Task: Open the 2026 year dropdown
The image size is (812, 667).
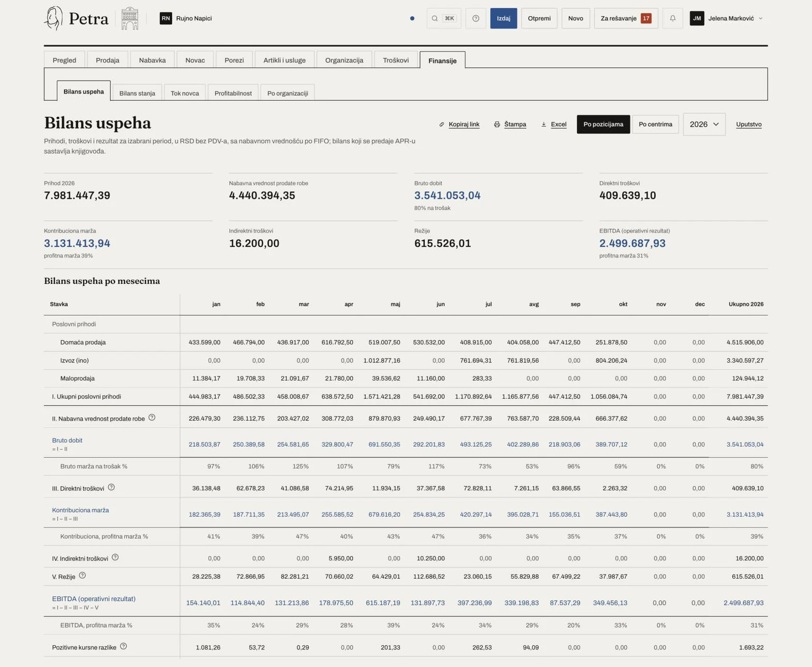Action: [704, 124]
